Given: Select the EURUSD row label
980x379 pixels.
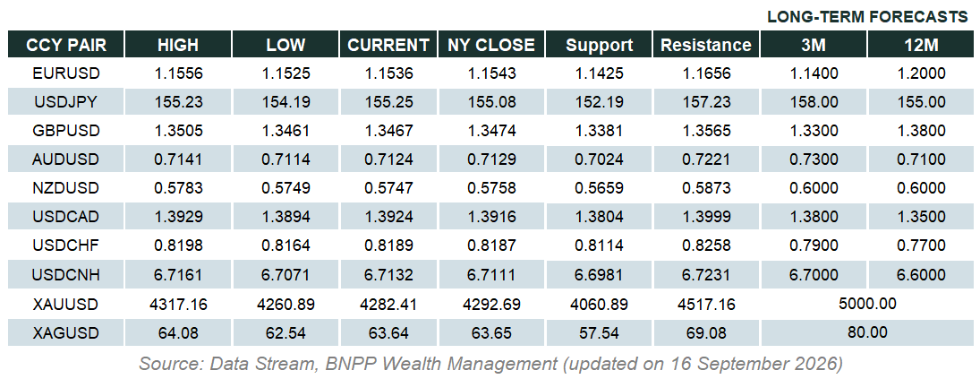Looking at the screenshot, I should (66, 73).
